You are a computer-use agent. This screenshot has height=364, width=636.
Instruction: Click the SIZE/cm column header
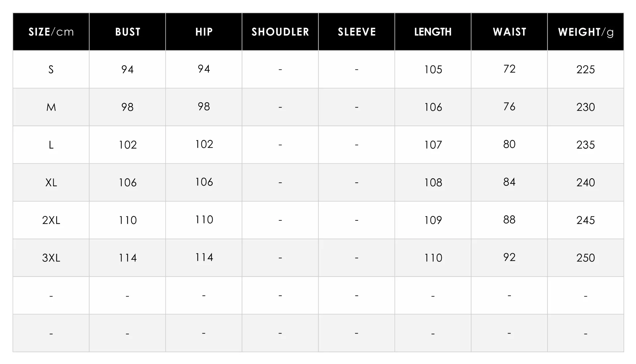(x=51, y=32)
